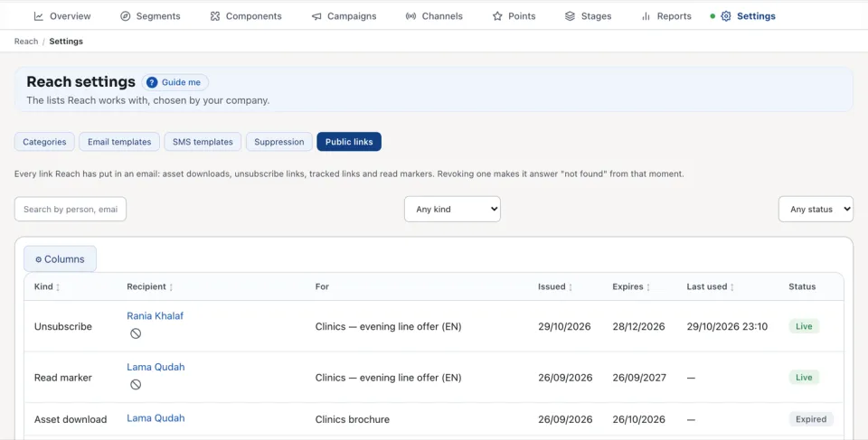Open the Campaigns menu item

click(x=344, y=16)
